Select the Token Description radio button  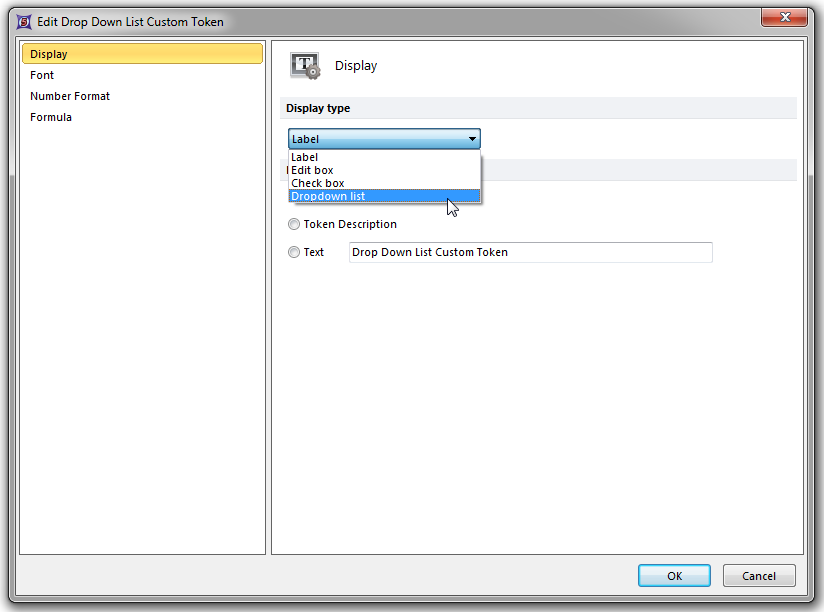click(294, 225)
